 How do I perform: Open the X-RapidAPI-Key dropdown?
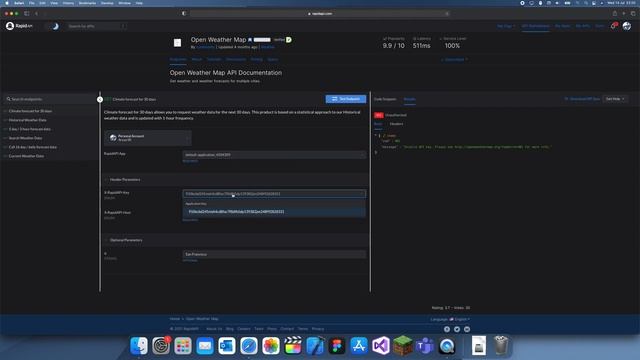274,194
